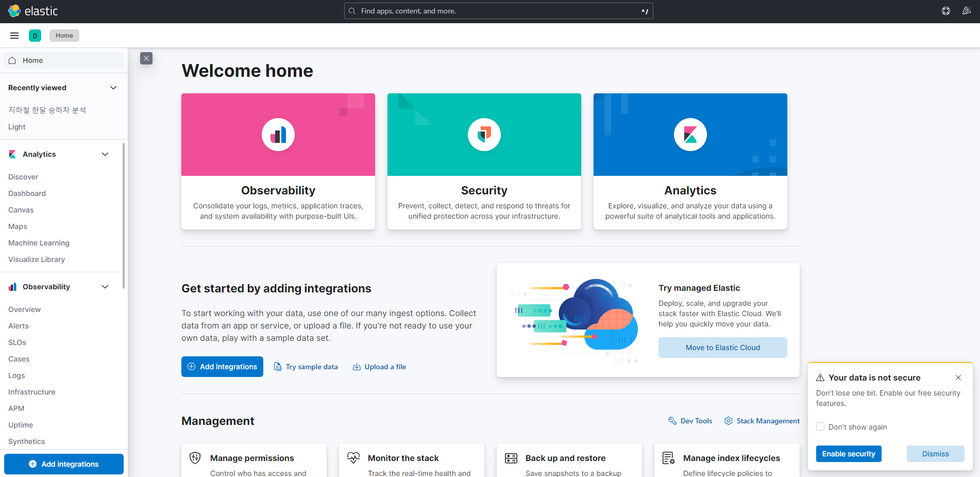
Task: Click the search magnifier icon
Action: pyautogui.click(x=352, y=11)
